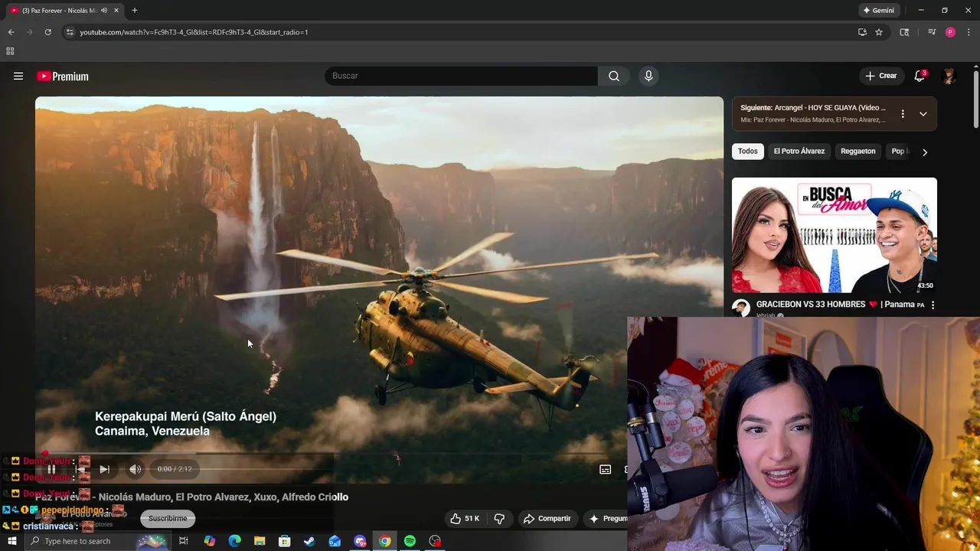Mute the video volume speaker
The image size is (980, 551).
point(135,469)
